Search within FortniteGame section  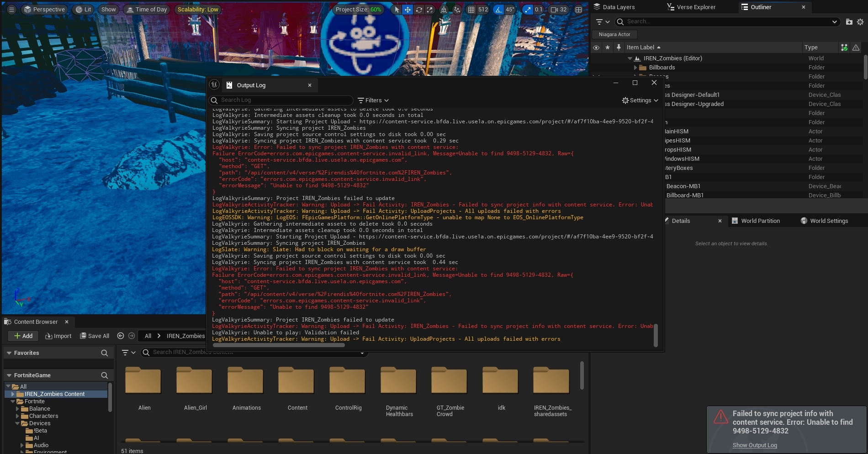pyautogui.click(x=105, y=375)
